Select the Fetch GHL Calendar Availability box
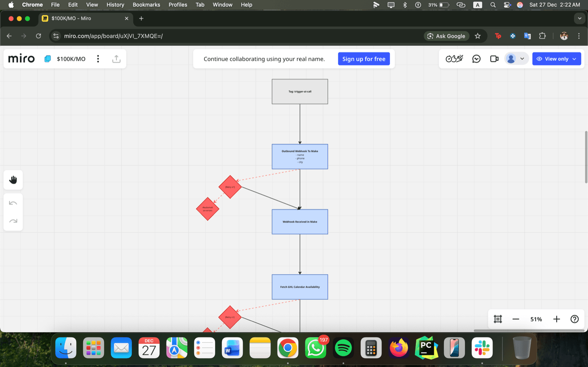The height and width of the screenshot is (367, 588). (x=300, y=287)
